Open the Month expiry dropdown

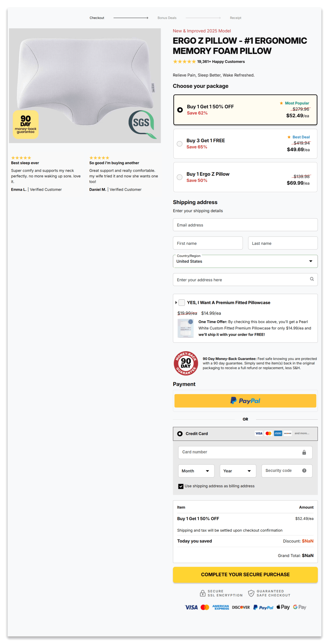tap(196, 471)
